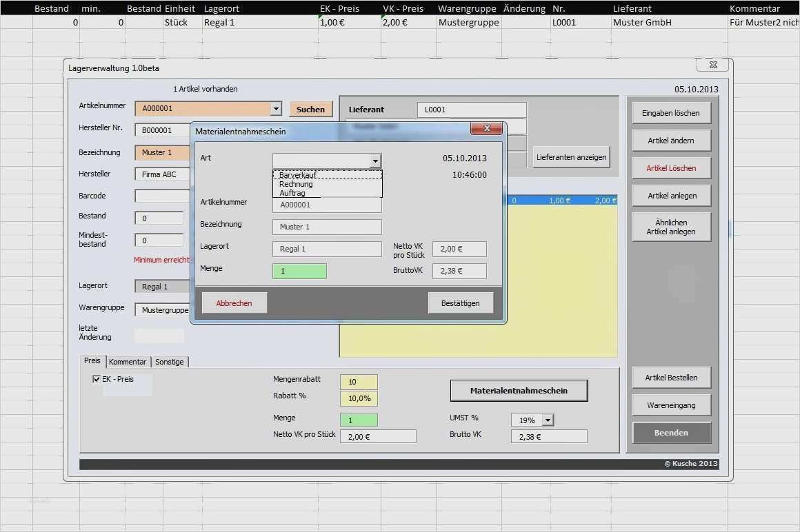Select the highlighted blue row in list
This screenshot has height=532, width=800.
point(561,201)
